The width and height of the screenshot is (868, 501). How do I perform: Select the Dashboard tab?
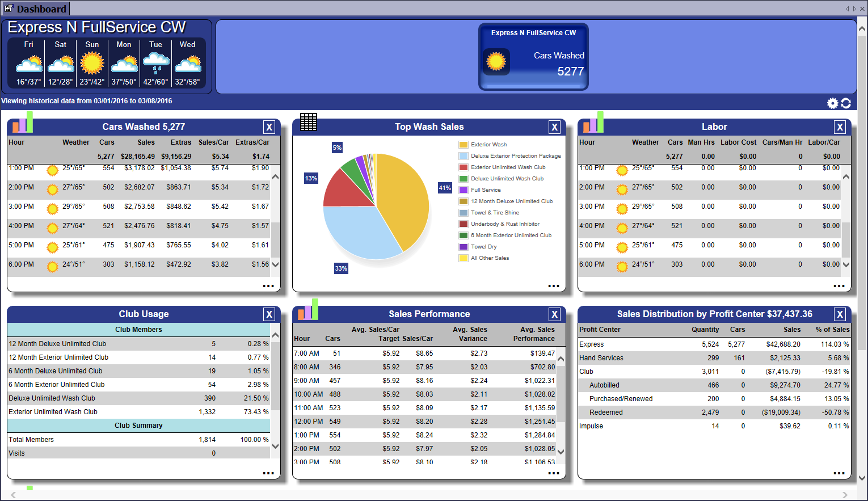pos(35,9)
